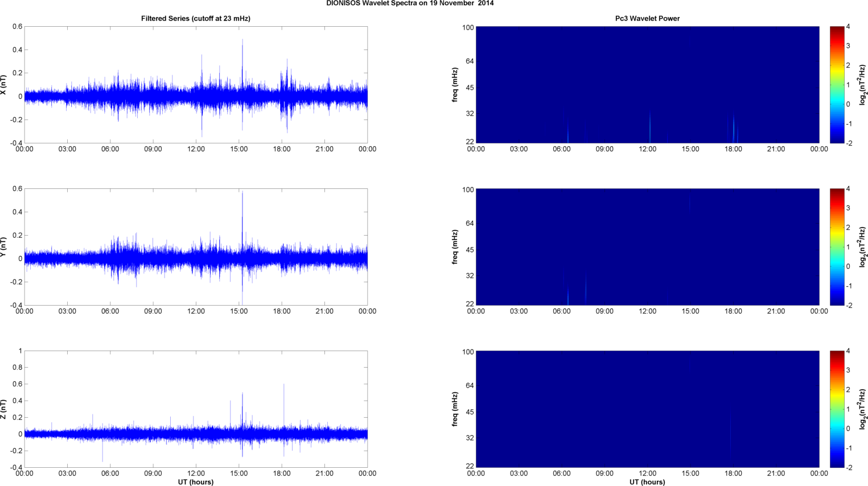Click the 'Y (nT)' axis label
Image resolution: width=868 pixels, height=486 pixels.
[3, 247]
